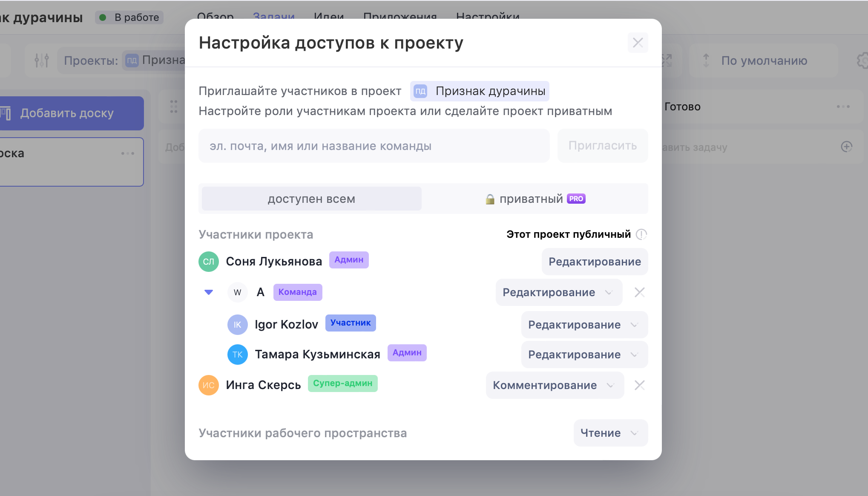
Task: Collapse team A members list
Action: point(209,292)
